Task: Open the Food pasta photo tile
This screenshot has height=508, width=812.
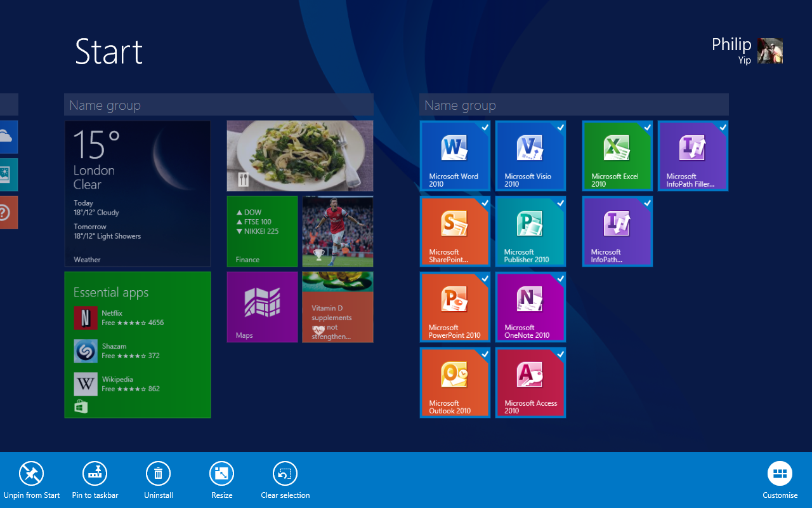Action: [x=300, y=156]
